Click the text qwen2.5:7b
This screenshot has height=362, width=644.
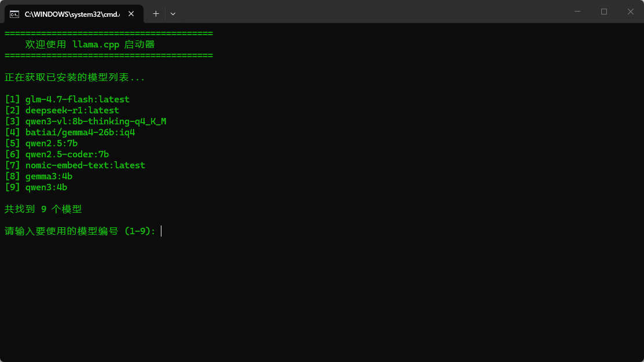point(51,143)
